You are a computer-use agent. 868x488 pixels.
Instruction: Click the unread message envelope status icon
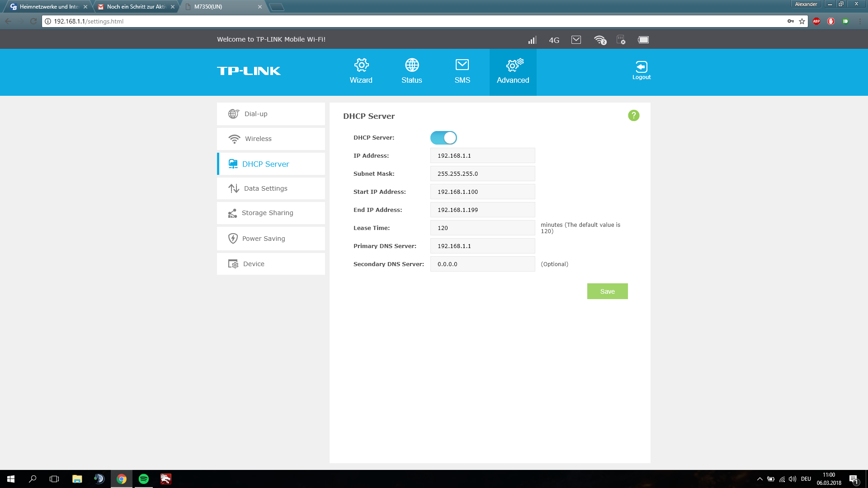pos(576,40)
